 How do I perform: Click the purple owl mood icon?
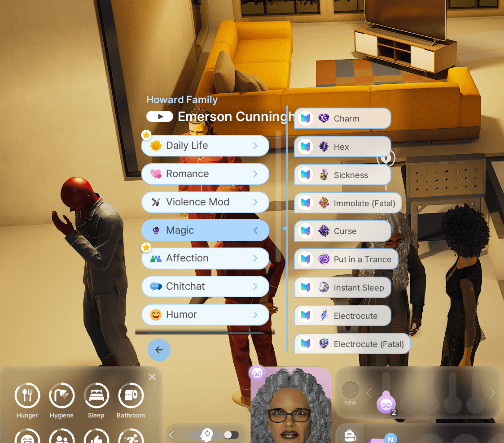click(386, 404)
